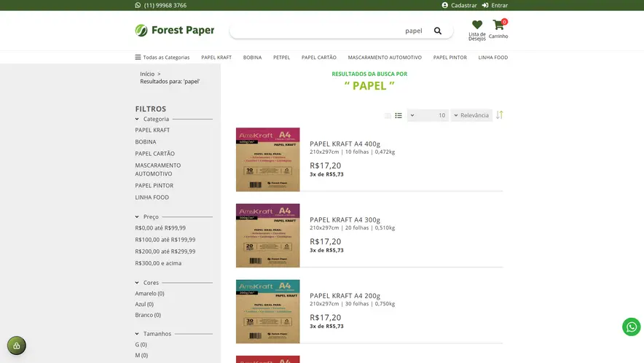Open the BOBINA menu item
This screenshot has height=363, width=644.
pos(252,58)
